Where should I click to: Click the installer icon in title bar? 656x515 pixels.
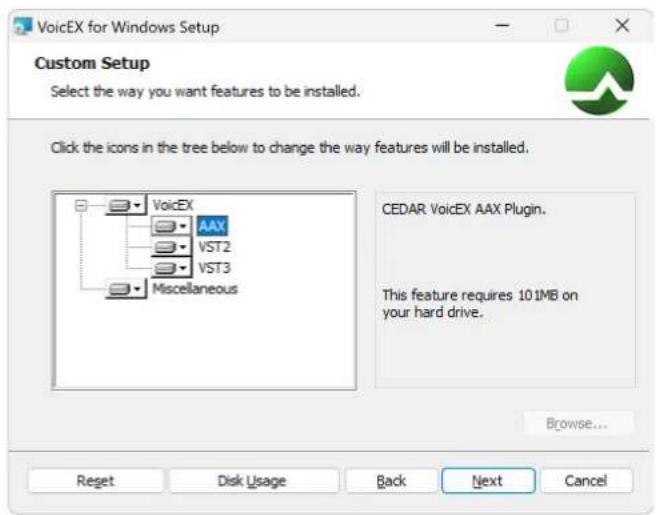[x=23, y=26]
